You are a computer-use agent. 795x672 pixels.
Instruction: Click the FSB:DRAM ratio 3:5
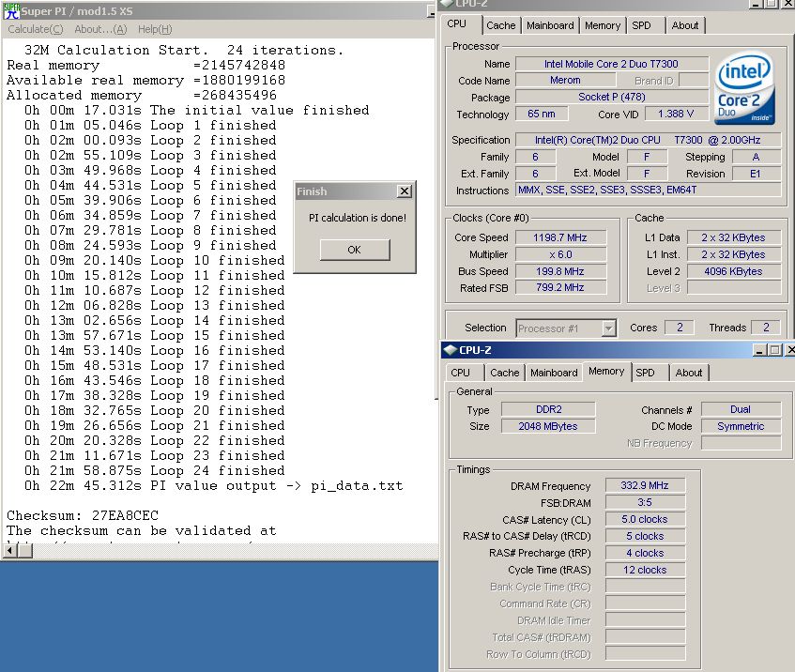[x=645, y=503]
